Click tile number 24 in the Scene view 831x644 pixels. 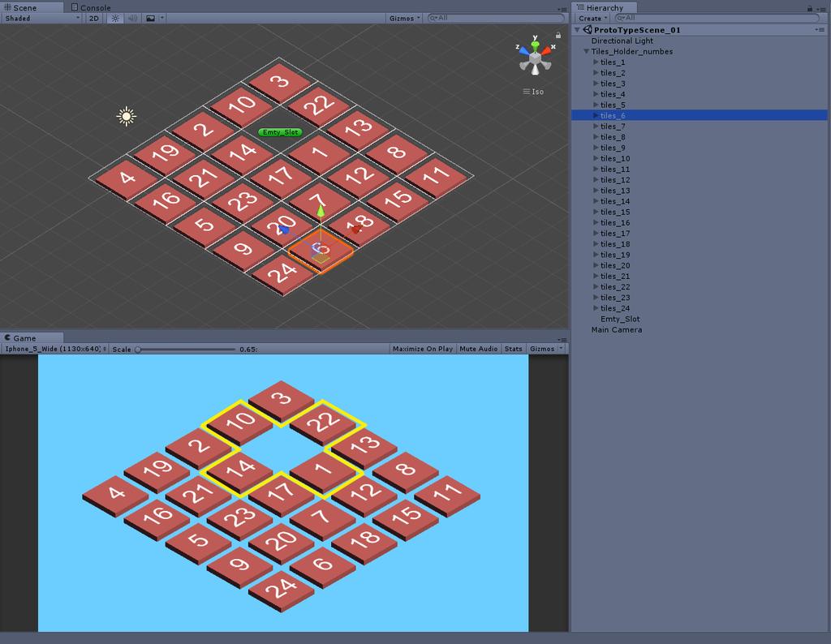click(282, 273)
